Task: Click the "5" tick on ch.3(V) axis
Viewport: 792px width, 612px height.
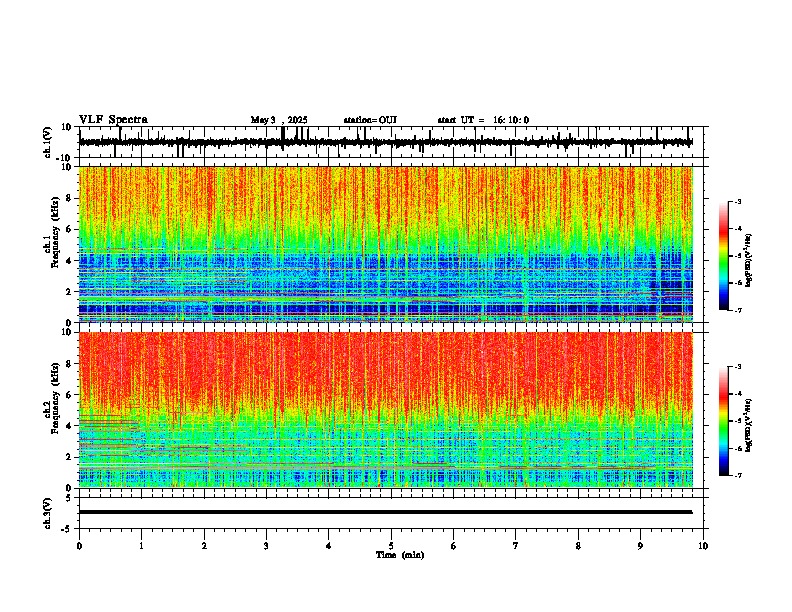Action: click(69, 497)
